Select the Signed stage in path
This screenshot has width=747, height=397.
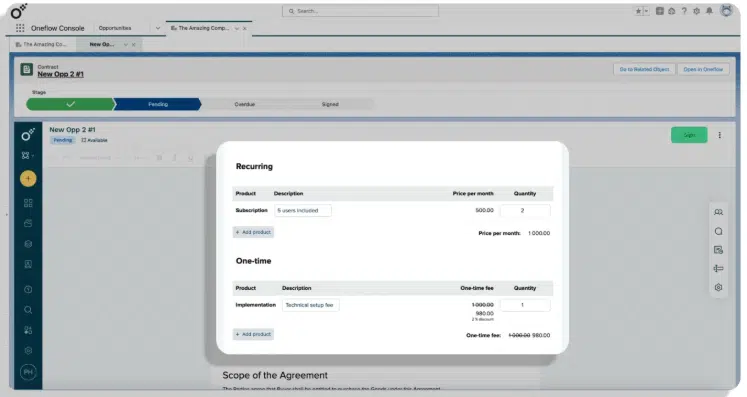(330, 104)
